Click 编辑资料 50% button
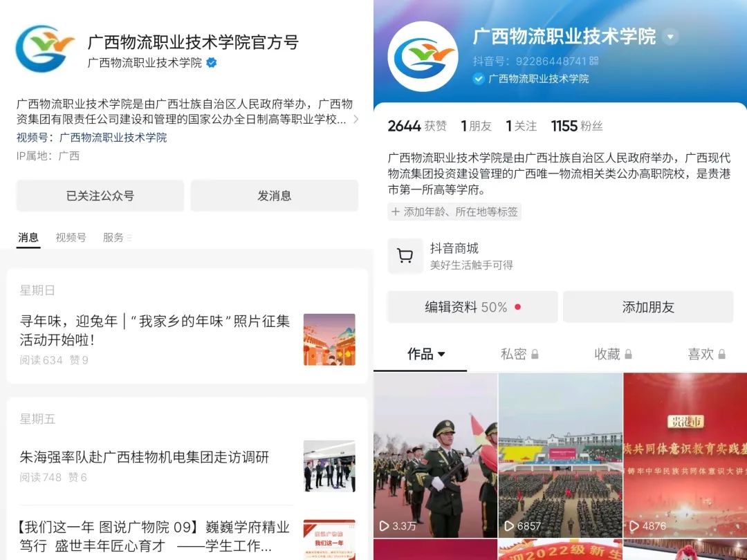 [472, 307]
